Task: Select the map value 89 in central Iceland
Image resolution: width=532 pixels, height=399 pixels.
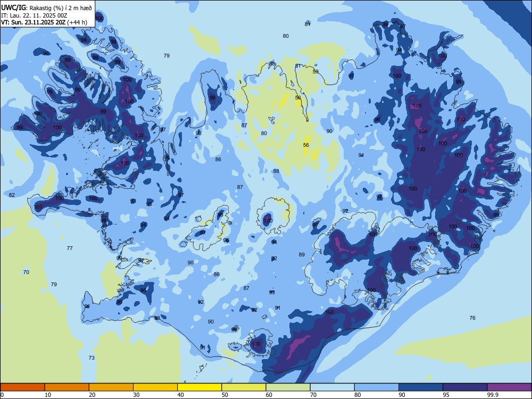Action: tap(302, 254)
